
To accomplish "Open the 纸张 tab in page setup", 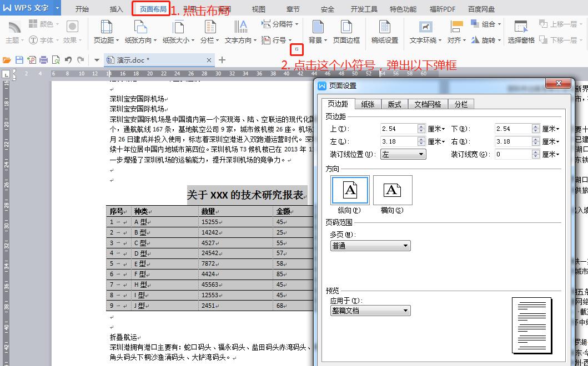I will click(x=368, y=104).
